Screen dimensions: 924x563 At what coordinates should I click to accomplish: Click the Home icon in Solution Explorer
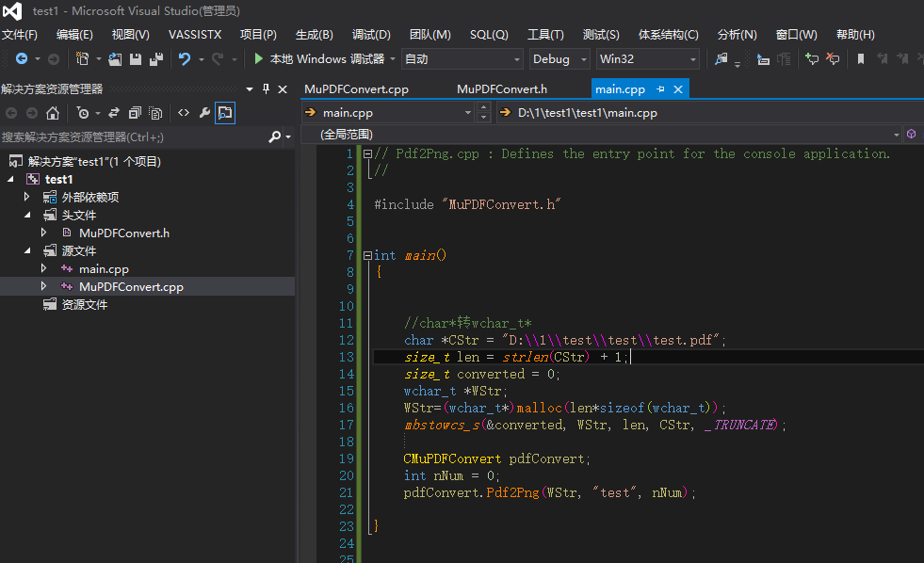[x=53, y=113]
